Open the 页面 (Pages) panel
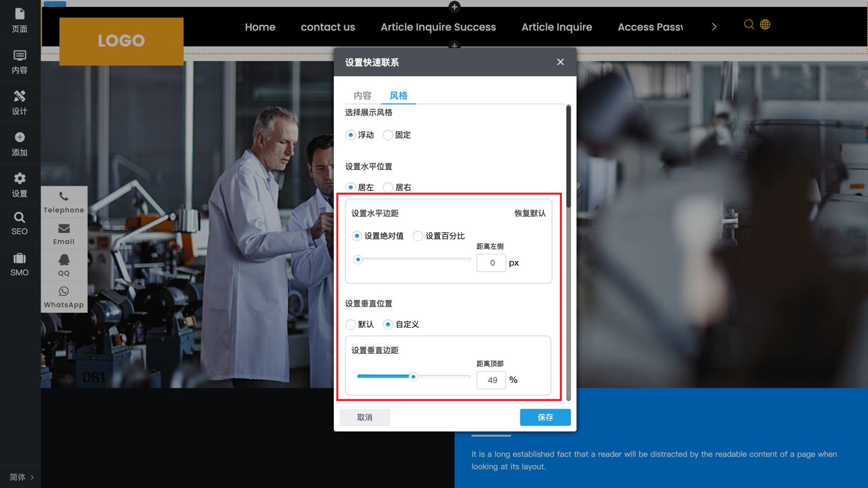 pyautogui.click(x=20, y=20)
